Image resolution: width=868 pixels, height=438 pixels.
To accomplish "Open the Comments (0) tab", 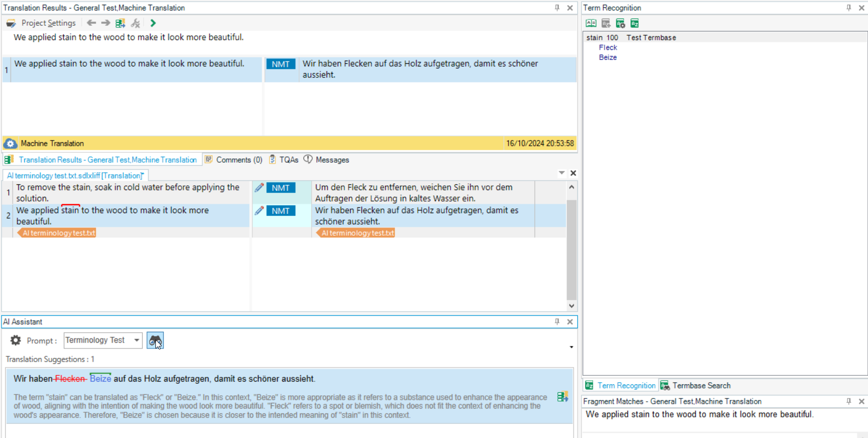I will click(x=233, y=160).
